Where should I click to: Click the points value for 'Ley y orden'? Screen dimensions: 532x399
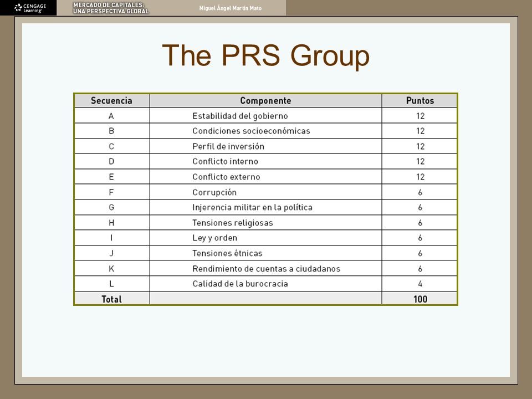pyautogui.click(x=420, y=238)
